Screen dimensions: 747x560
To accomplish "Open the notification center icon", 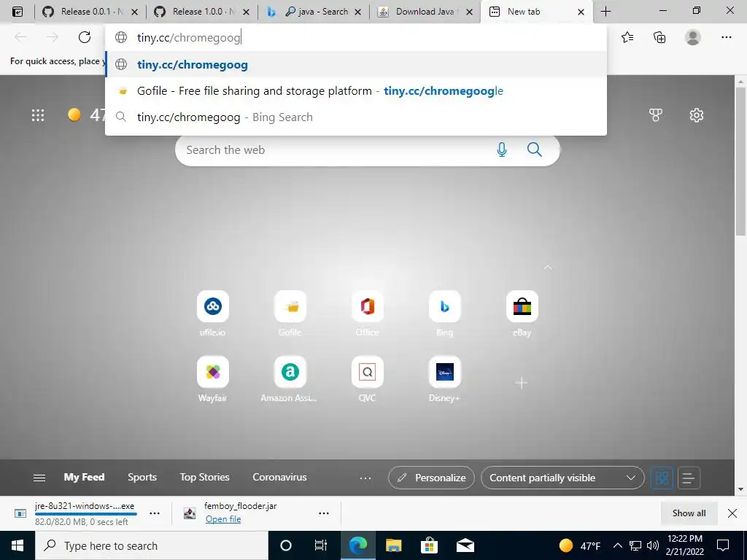I will tap(723, 545).
